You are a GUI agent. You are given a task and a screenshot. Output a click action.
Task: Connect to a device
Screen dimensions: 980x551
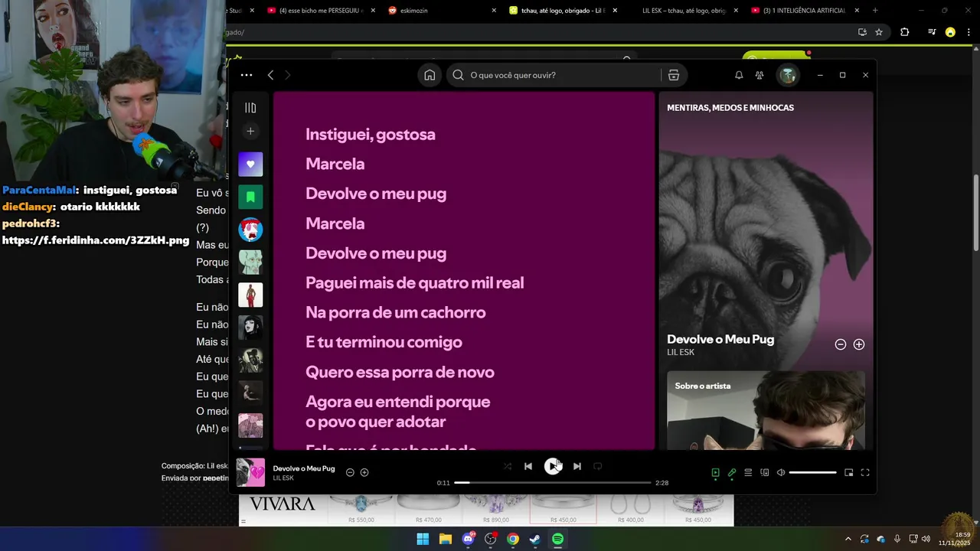pos(764,473)
